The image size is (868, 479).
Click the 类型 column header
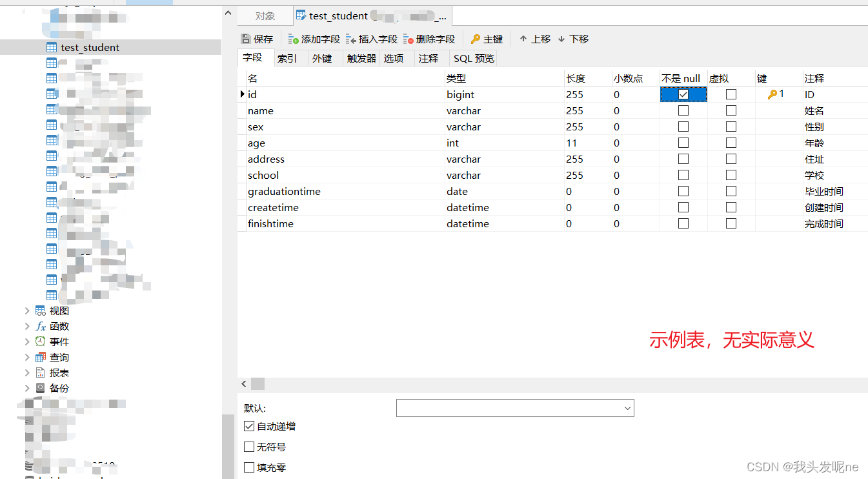(504, 78)
